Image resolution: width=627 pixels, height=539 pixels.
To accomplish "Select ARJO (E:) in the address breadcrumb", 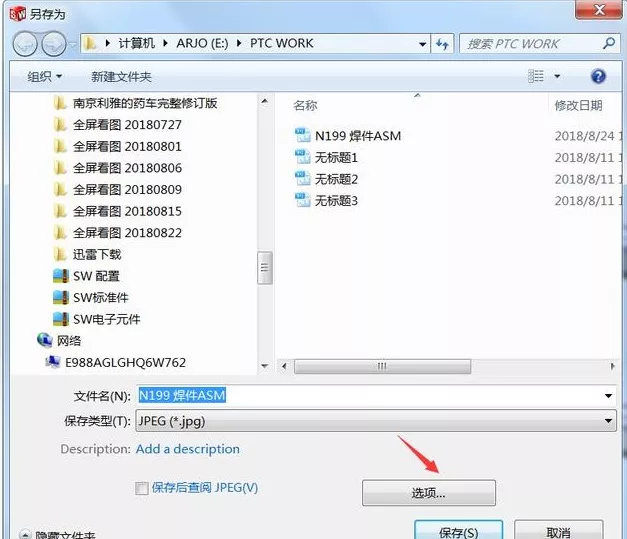I will [202, 43].
